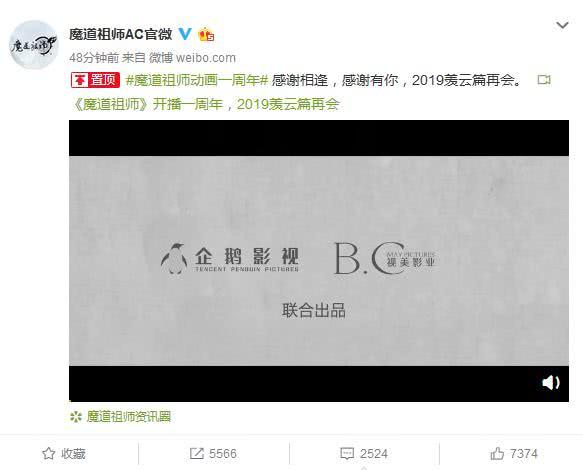Click the 魔道祖师 round profile avatar
Screen dimensions: 583x470
click(33, 45)
